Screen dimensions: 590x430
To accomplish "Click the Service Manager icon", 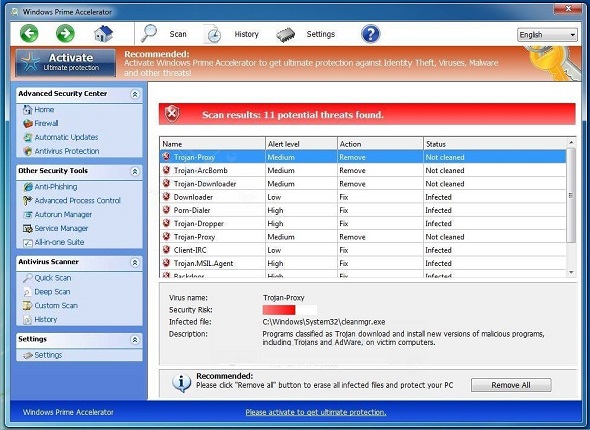I will click(x=28, y=228).
